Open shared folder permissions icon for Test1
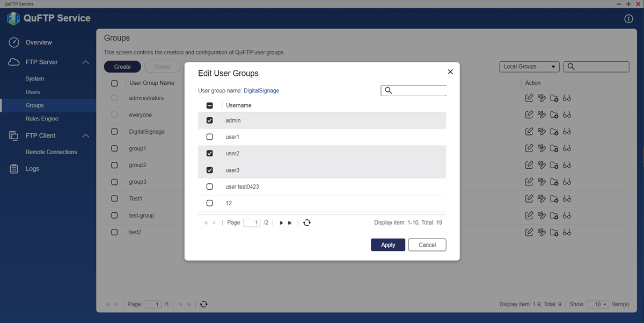The width and height of the screenshot is (644, 323). (x=554, y=199)
